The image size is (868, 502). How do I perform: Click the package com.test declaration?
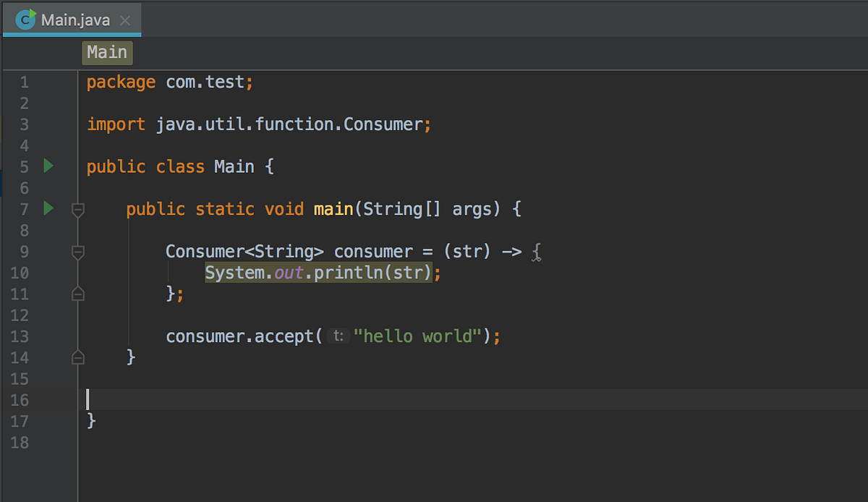tap(170, 82)
